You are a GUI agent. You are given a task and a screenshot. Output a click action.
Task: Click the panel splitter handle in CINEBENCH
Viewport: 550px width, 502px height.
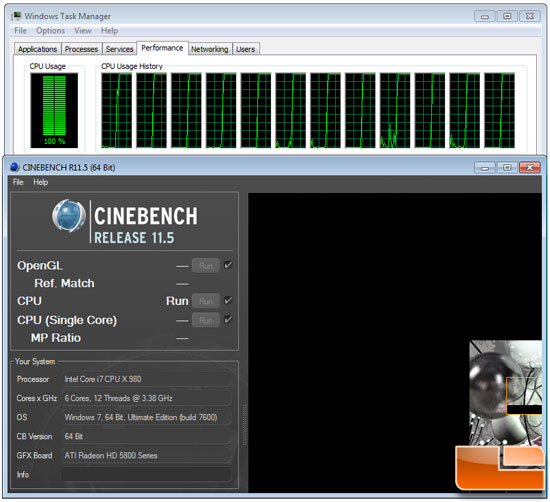click(x=244, y=425)
